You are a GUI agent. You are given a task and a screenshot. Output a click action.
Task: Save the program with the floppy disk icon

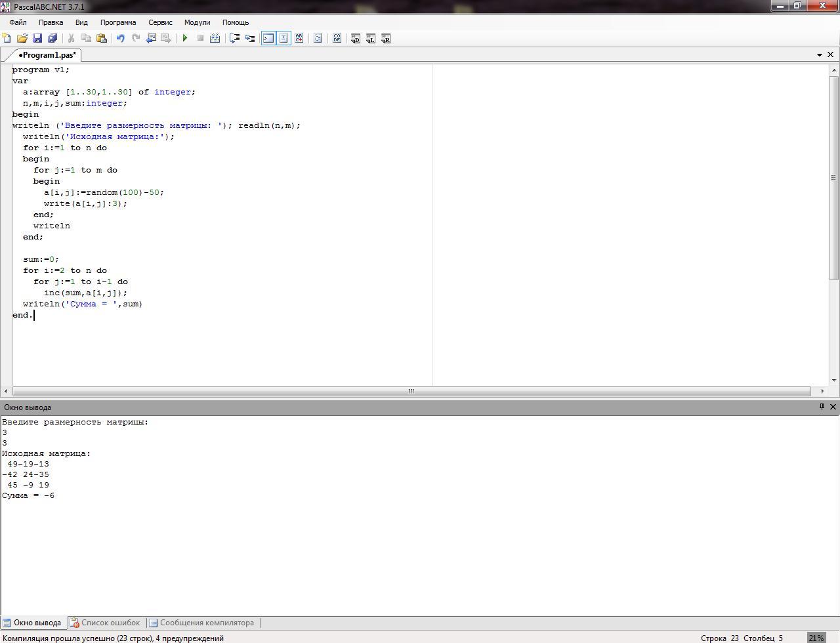pos(37,38)
